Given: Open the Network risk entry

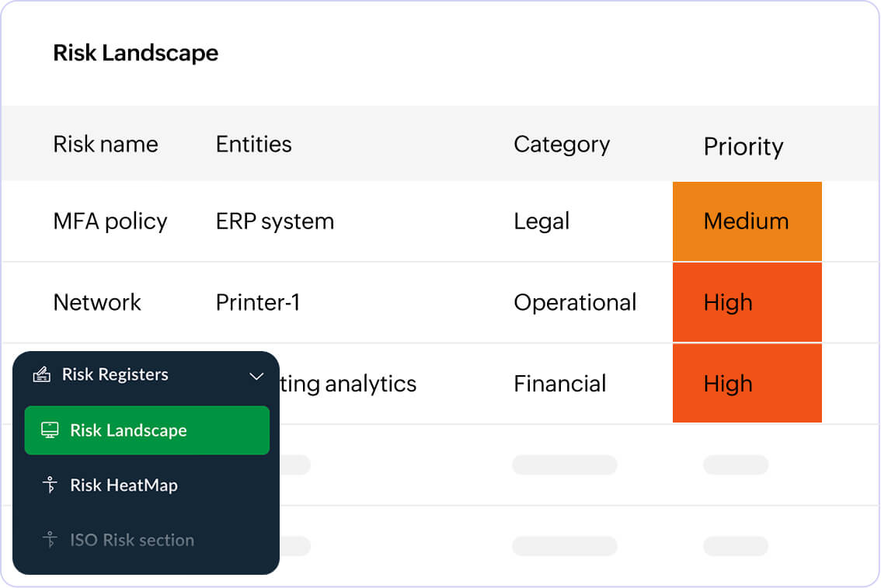Looking at the screenshot, I should [x=97, y=302].
